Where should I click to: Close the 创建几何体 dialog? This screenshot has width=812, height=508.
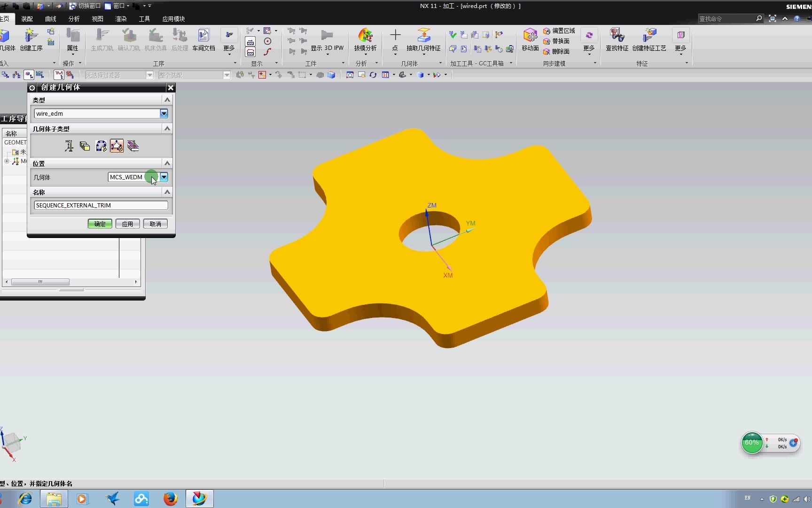[x=171, y=87]
